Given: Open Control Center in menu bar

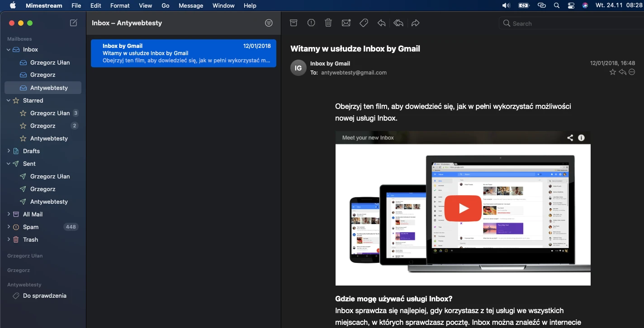Looking at the screenshot, I should click(x=571, y=5).
